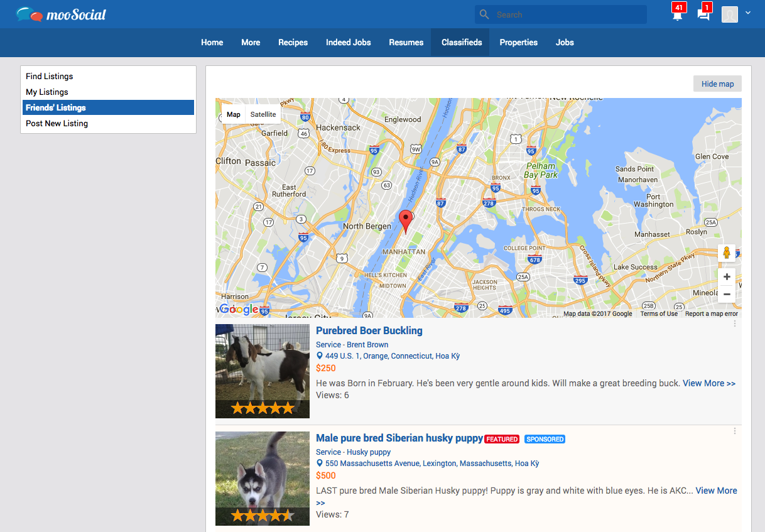Image resolution: width=765 pixels, height=532 pixels.
Task: Open the Male pure bred Siberian husky puppy title
Action: (x=399, y=438)
